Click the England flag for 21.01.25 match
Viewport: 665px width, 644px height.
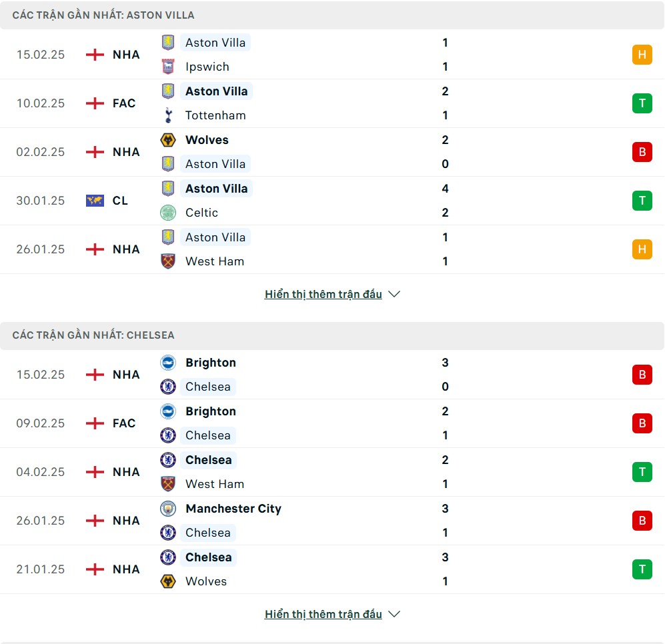click(95, 569)
